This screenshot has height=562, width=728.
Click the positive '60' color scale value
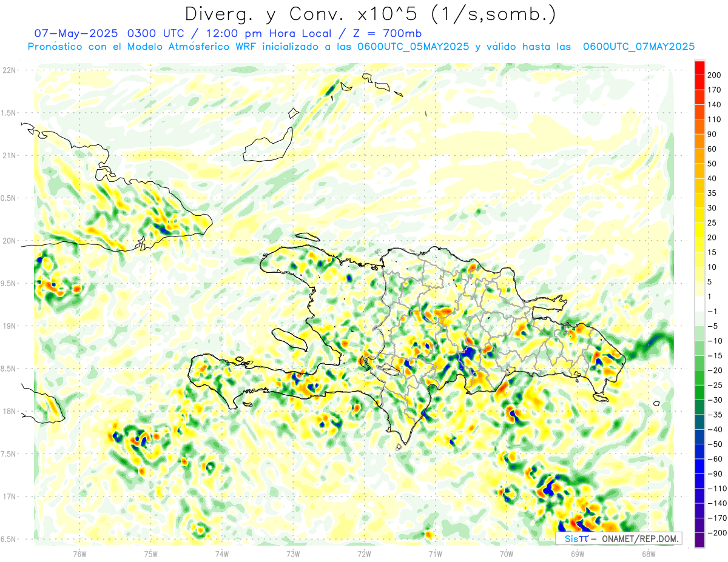pos(712,149)
